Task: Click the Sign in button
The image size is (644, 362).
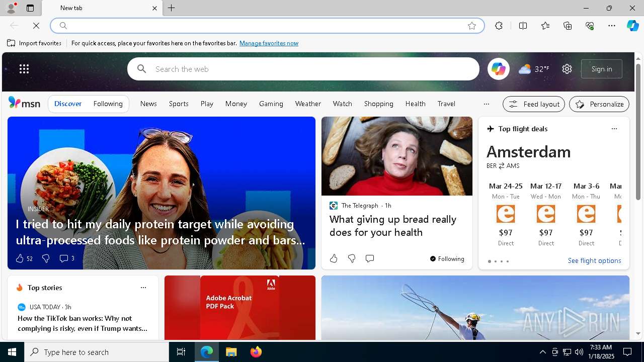Action: point(602,69)
